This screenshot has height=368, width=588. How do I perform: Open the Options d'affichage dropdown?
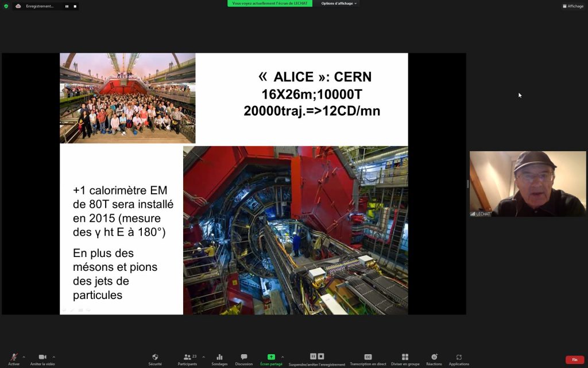click(339, 3)
